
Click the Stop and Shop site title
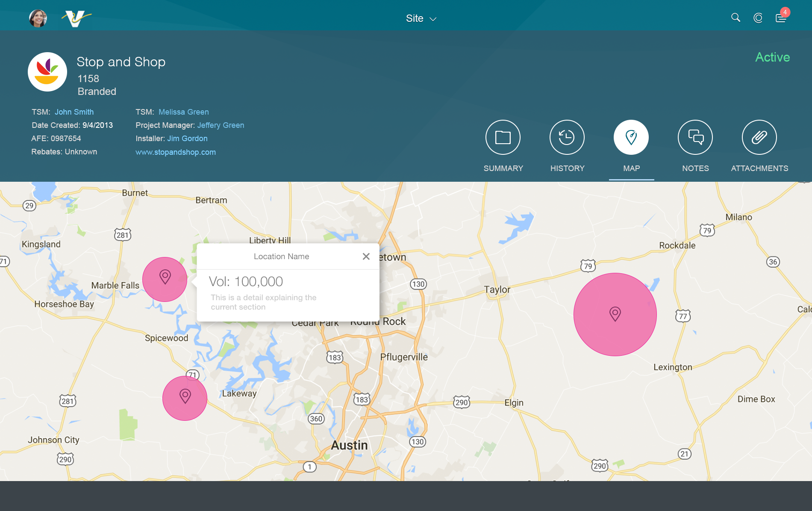point(121,62)
